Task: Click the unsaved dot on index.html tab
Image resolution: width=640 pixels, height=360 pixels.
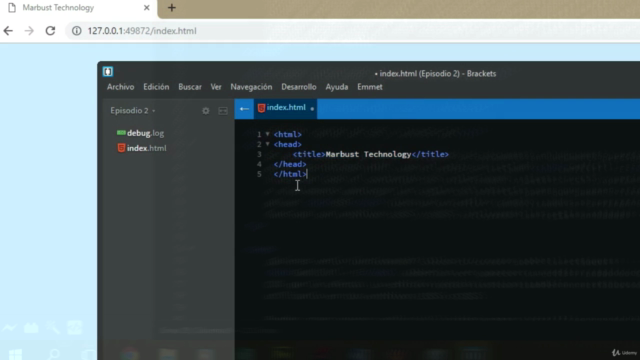Action: click(312, 109)
